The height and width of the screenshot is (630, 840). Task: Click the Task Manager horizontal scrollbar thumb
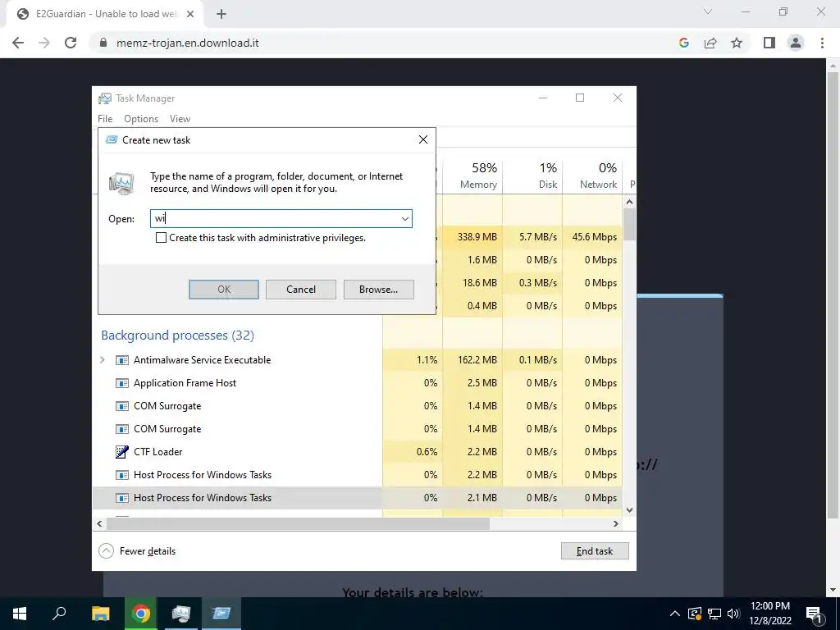coord(298,523)
